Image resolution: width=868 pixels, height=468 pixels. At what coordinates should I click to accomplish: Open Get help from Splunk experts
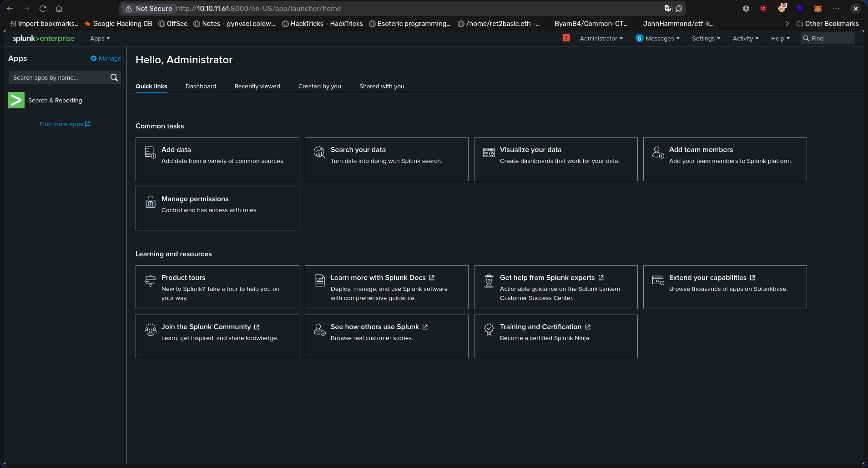click(x=551, y=277)
